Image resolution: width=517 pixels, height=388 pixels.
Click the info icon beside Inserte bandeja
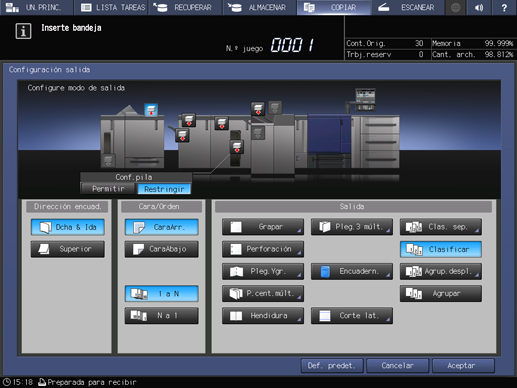[23, 31]
